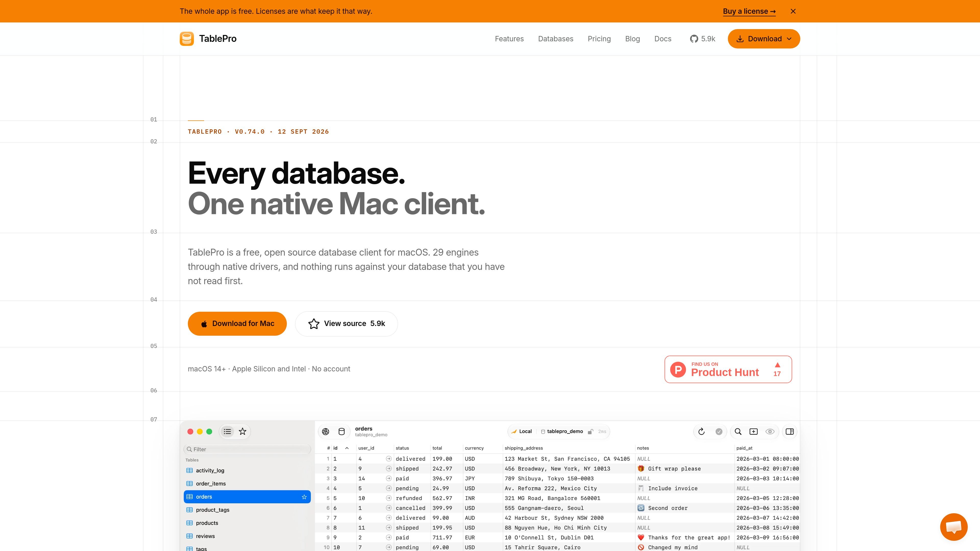This screenshot has height=551, width=980.
Task: Click the database cylinder icon beside orders title
Action: pyautogui.click(x=342, y=432)
